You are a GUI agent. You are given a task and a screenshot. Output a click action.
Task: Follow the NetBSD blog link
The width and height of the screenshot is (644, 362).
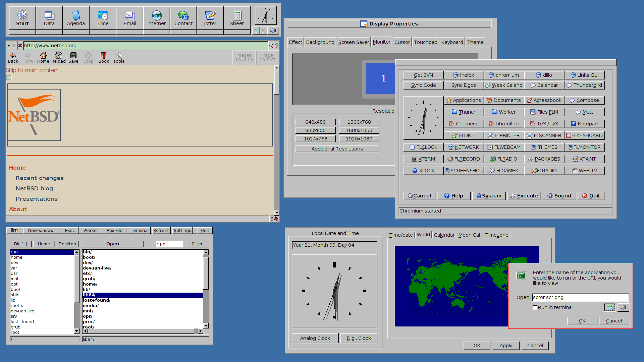(x=34, y=188)
